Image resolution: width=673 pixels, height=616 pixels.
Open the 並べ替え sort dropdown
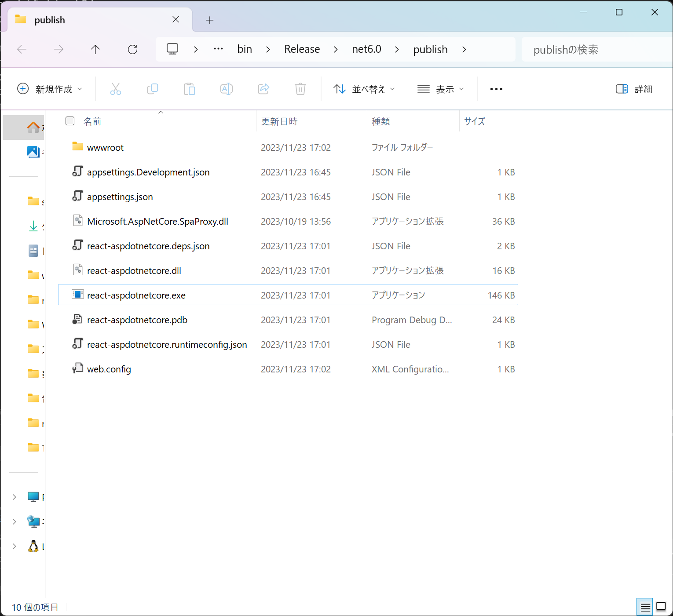tap(364, 89)
